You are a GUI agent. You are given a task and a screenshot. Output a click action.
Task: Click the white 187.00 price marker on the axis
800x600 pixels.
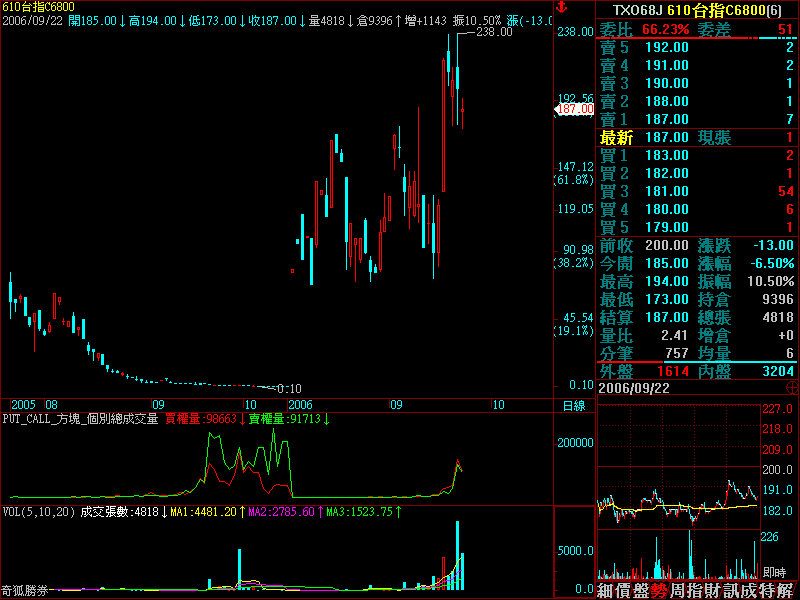tap(576, 109)
